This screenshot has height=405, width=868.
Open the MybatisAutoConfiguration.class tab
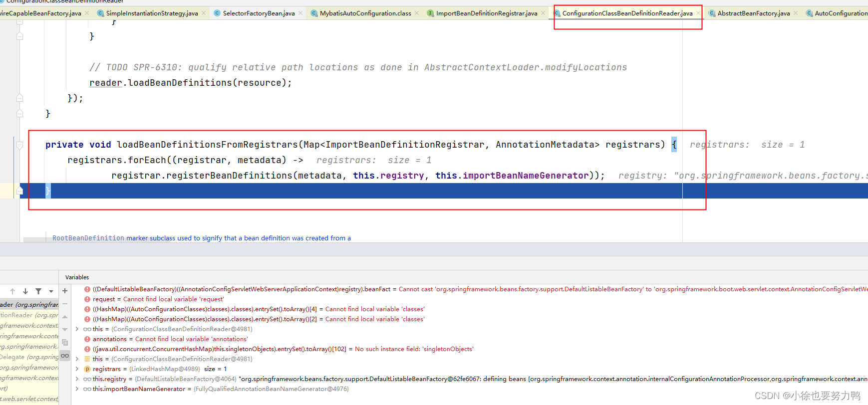coord(365,13)
